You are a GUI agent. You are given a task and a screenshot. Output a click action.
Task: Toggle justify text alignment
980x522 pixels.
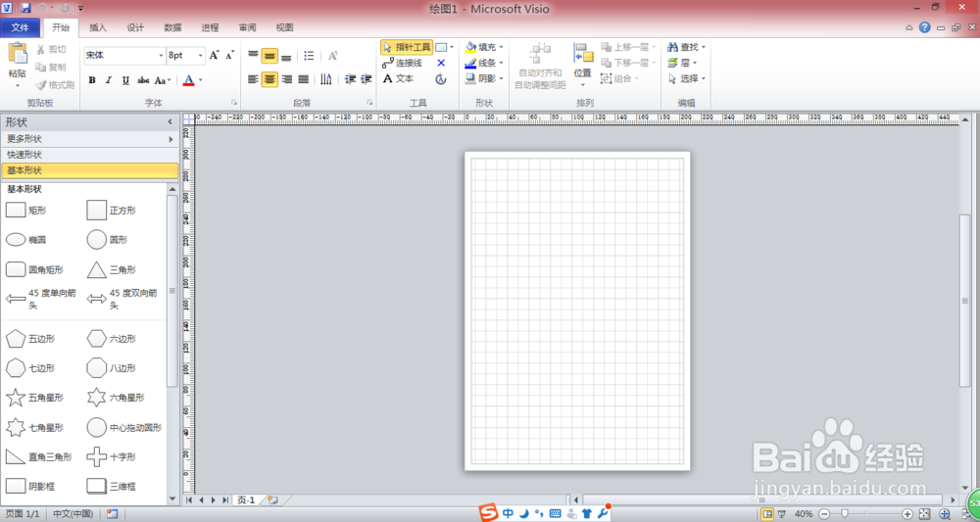coord(303,79)
